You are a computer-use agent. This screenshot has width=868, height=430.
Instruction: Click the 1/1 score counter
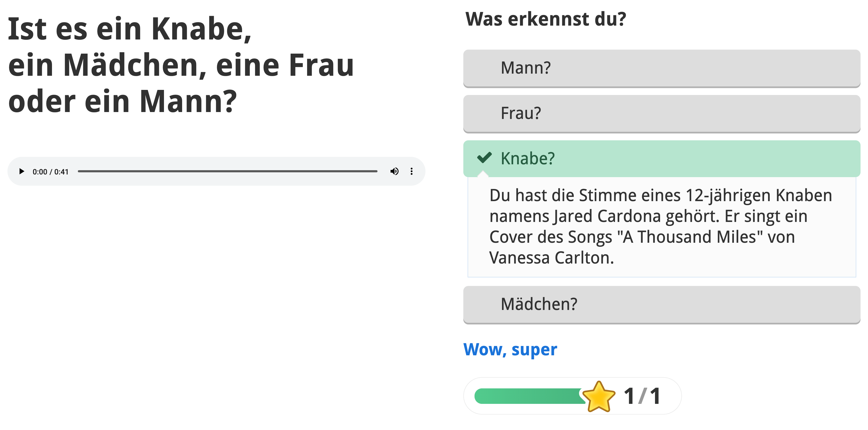[642, 396]
